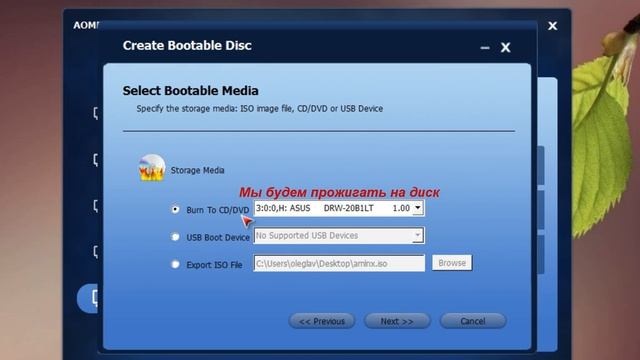This screenshot has height=360, width=640.
Task: Select the USB Boot Device option
Action: pos(175,237)
